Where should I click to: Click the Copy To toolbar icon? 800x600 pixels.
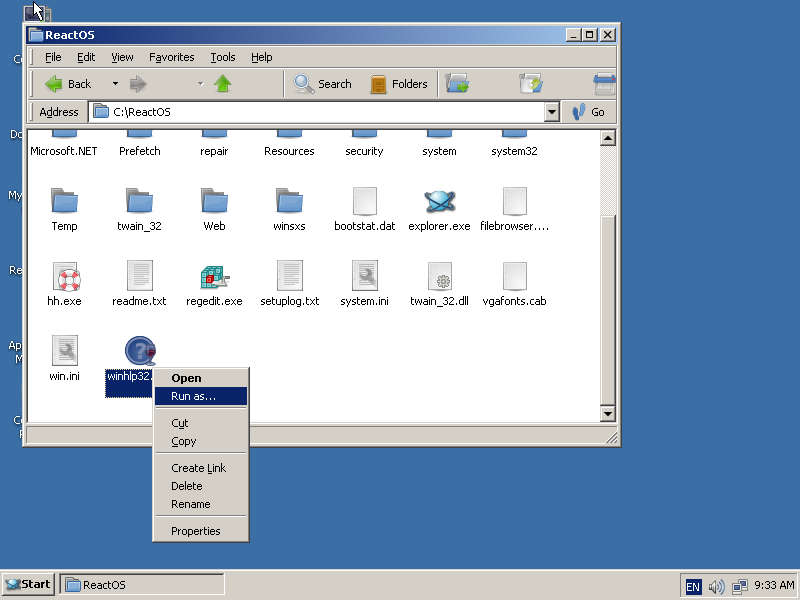point(531,84)
